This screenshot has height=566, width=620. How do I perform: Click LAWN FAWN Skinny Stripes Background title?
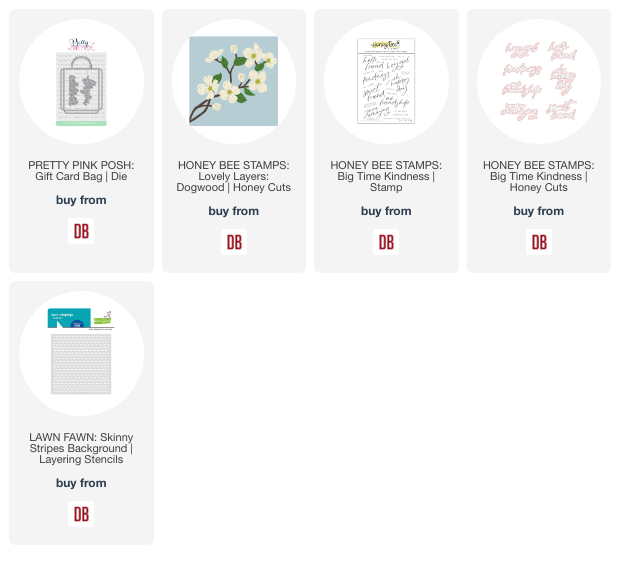[81, 448]
